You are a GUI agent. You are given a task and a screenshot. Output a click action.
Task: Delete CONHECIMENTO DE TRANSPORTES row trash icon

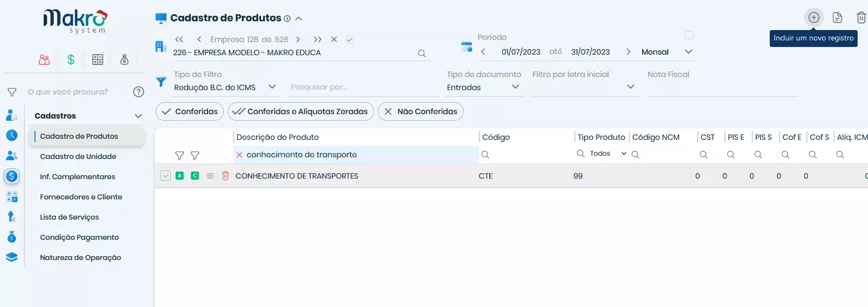click(225, 176)
